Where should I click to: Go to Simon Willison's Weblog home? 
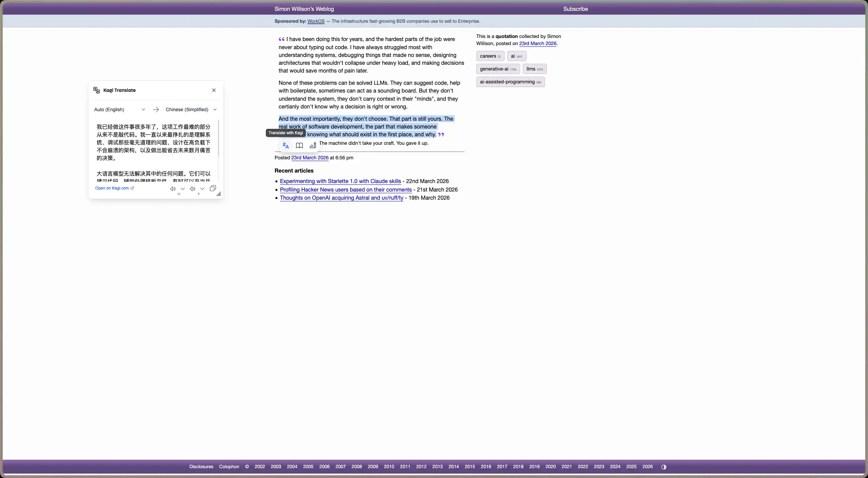tap(304, 9)
